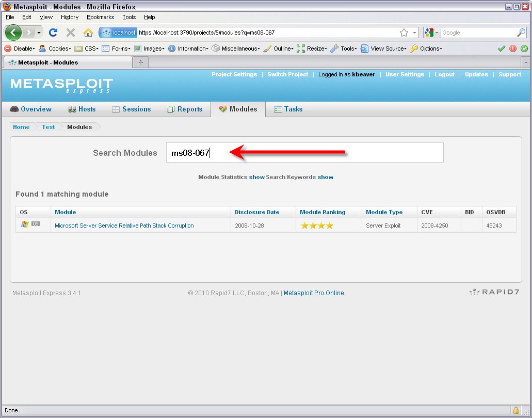Open the Images toolbar dropdown
The height and width of the screenshot is (418, 532).
click(x=149, y=49)
